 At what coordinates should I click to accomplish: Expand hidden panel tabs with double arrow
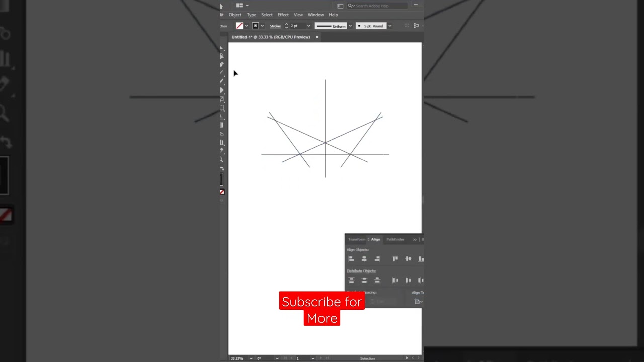tap(415, 240)
